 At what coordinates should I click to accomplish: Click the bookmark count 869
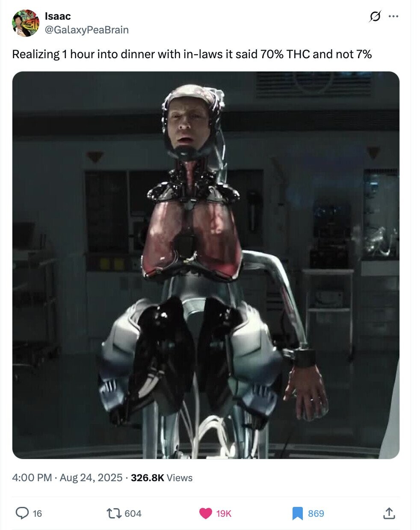click(316, 513)
